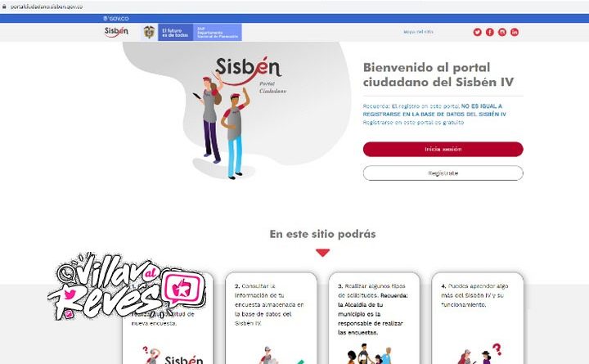Open the 'Mapa del sitio' link
This screenshot has height=364, width=589.
point(418,32)
